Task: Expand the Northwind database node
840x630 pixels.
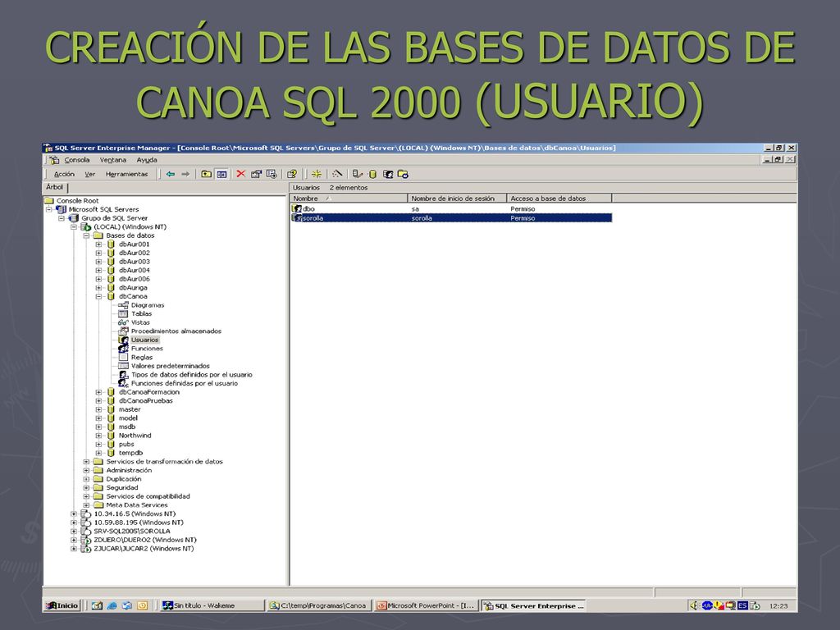Action: coord(98,436)
